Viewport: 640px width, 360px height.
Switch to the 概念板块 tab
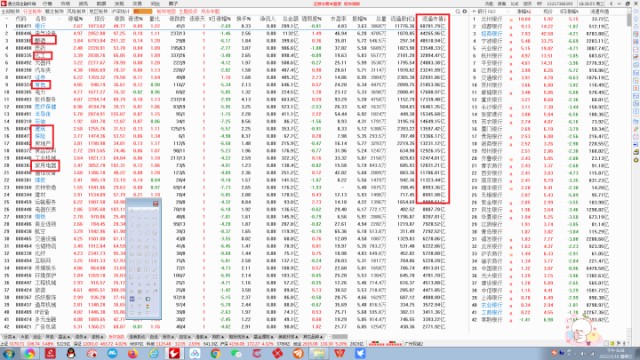click(54, 11)
